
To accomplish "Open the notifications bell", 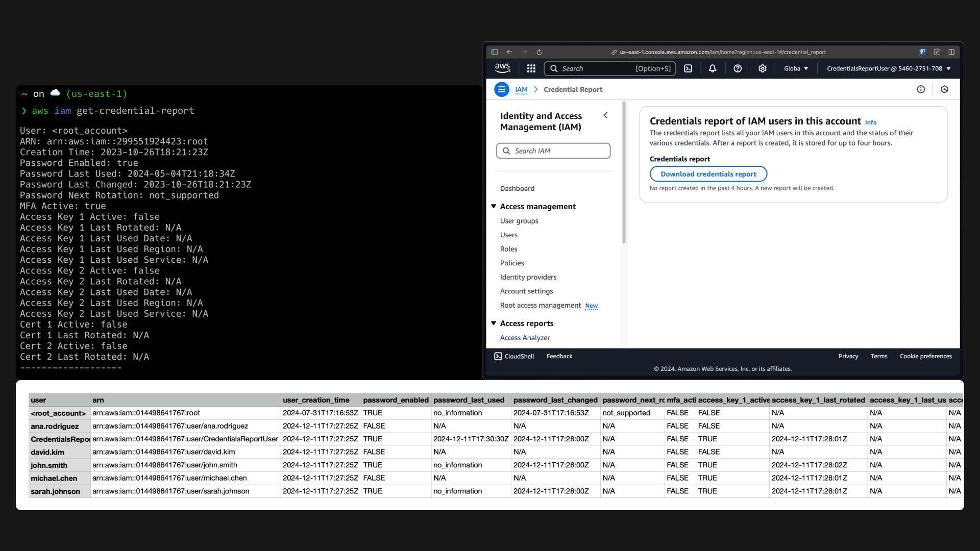I will tap(713, 68).
